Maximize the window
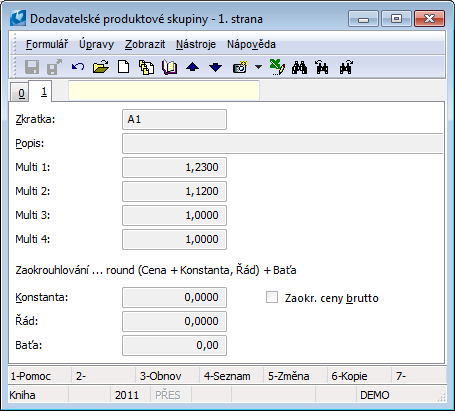Screen dimensions: 455x411 pos(396,19)
